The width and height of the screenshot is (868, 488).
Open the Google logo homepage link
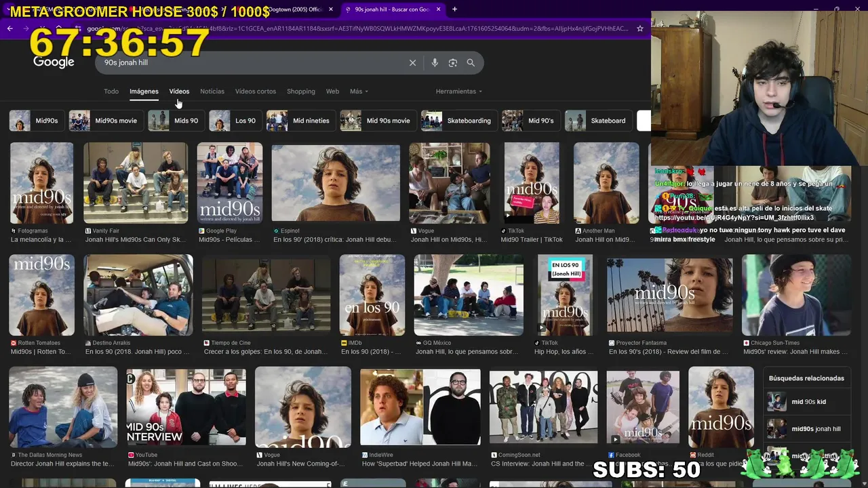[x=54, y=62]
